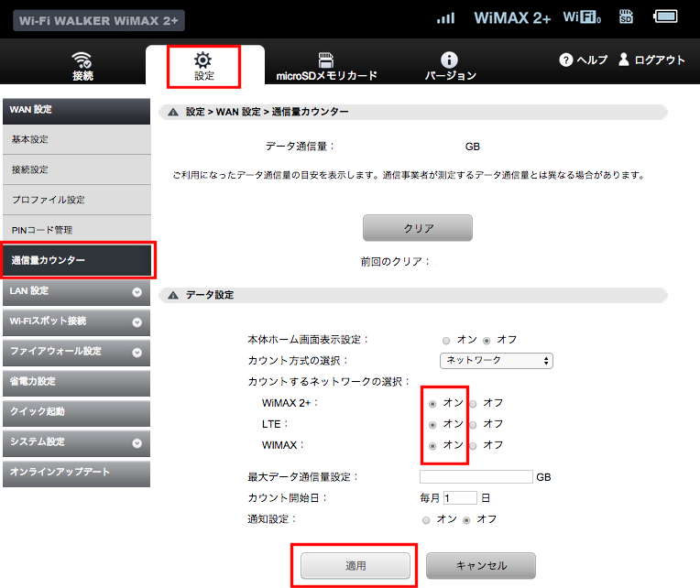This screenshot has height=588, width=700.
Task: Open 接続設定 in the sidebar
Action: (x=76, y=170)
